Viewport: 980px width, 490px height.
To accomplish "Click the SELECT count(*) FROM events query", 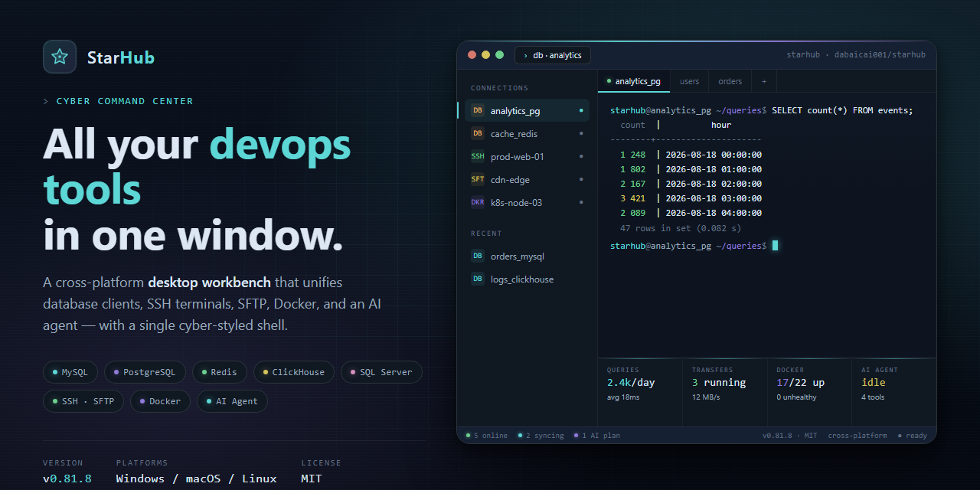I will [x=842, y=110].
